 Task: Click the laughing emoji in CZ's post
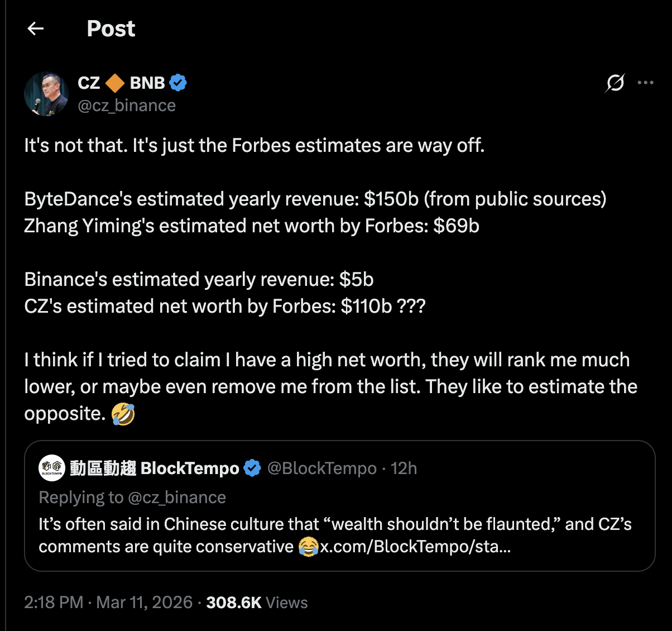[x=124, y=413]
